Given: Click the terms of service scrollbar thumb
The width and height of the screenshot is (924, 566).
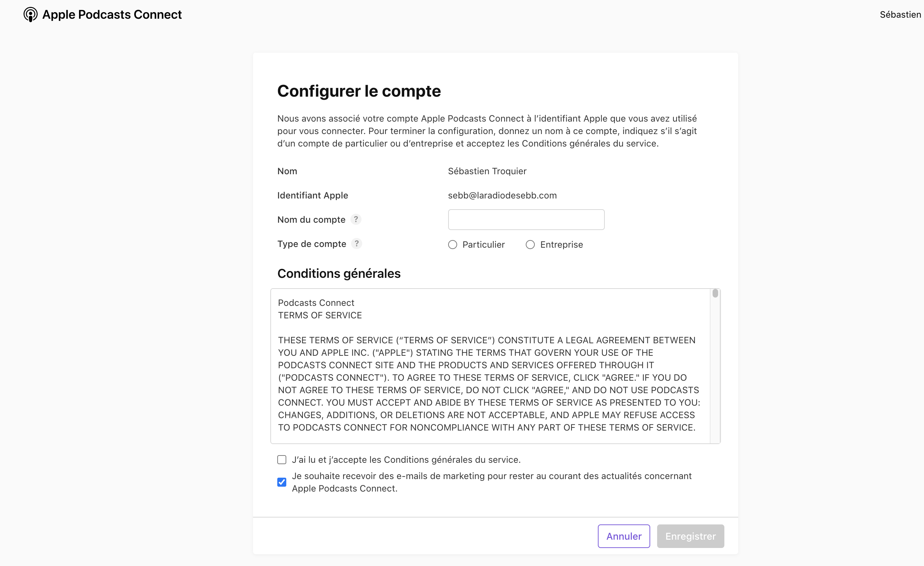Looking at the screenshot, I should [715, 293].
